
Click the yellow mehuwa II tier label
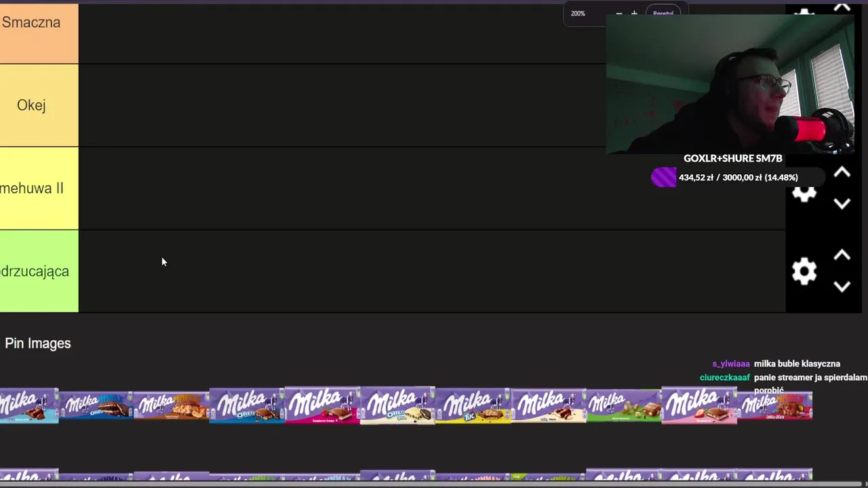pos(39,188)
